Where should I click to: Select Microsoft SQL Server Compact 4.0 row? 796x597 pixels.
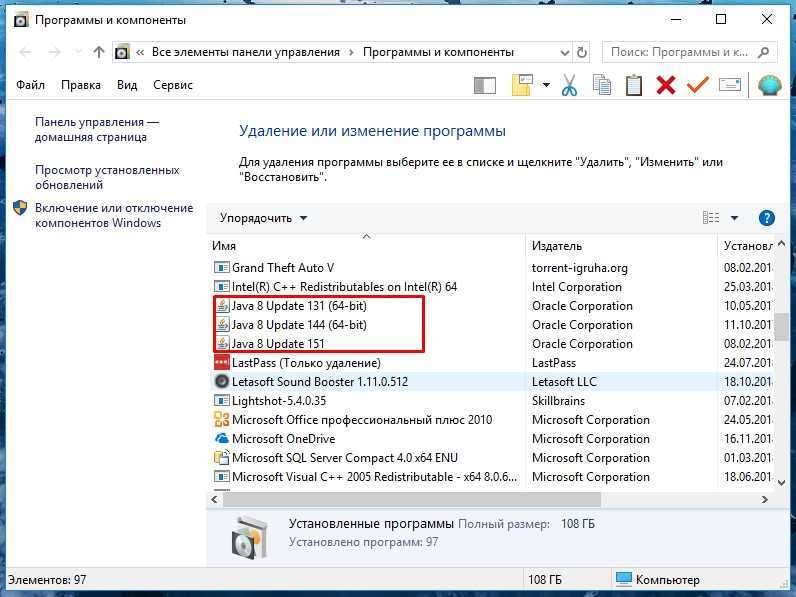point(491,458)
